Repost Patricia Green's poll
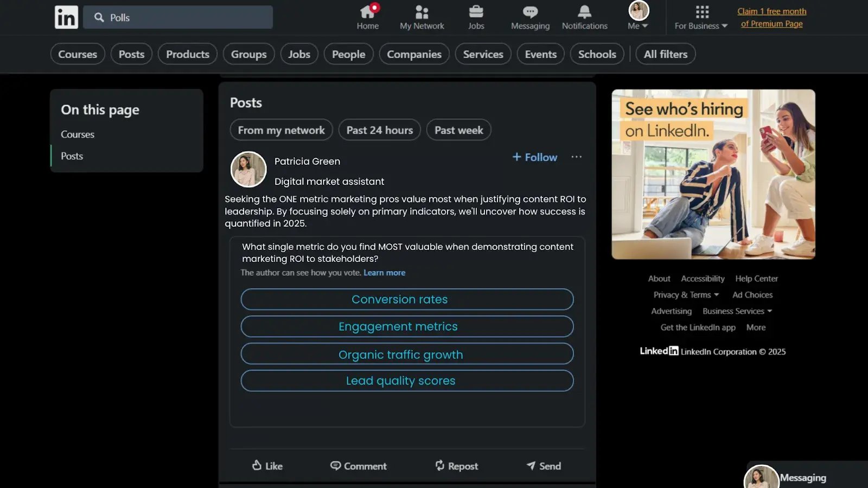 point(456,466)
